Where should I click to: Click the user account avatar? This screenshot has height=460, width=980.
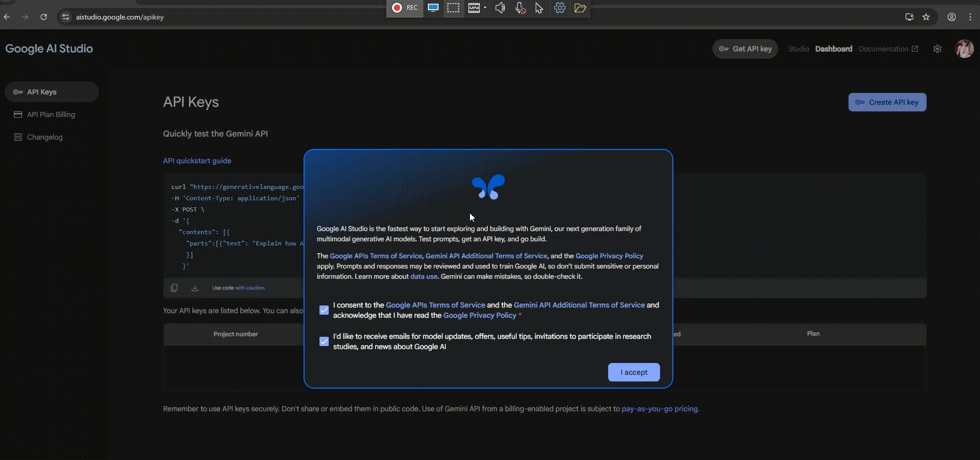click(x=964, y=49)
